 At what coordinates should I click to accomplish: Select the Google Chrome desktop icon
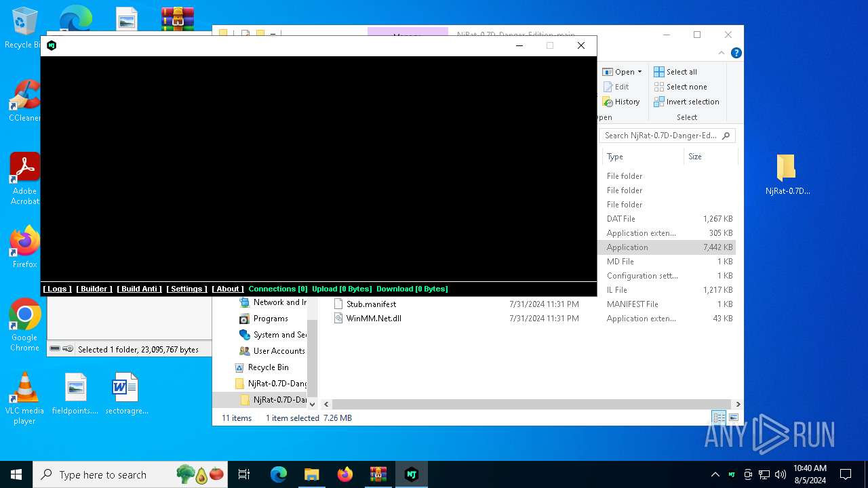(24, 325)
